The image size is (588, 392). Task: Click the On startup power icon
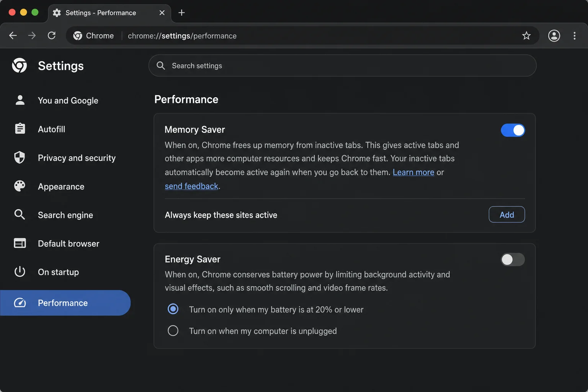20,272
